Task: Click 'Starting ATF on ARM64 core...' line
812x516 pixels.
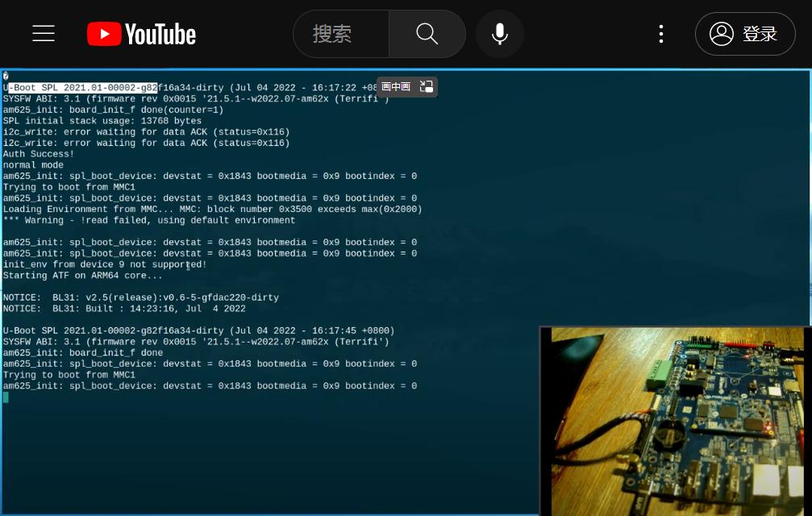Action: (82, 276)
